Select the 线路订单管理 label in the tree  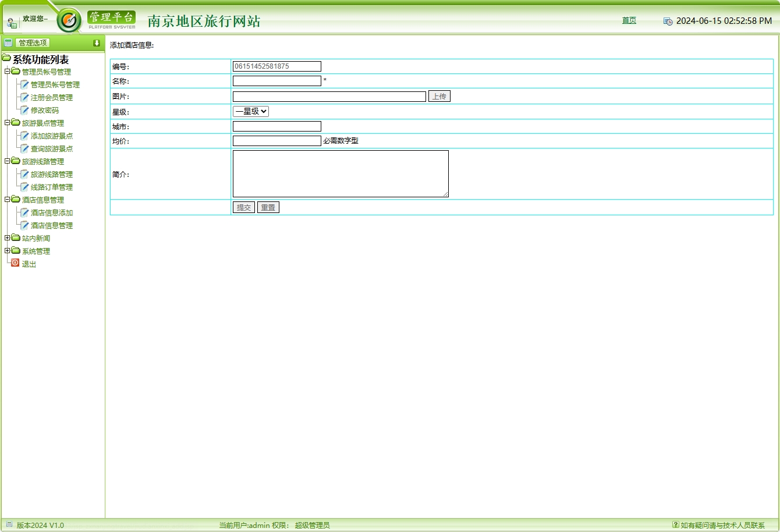coord(52,187)
